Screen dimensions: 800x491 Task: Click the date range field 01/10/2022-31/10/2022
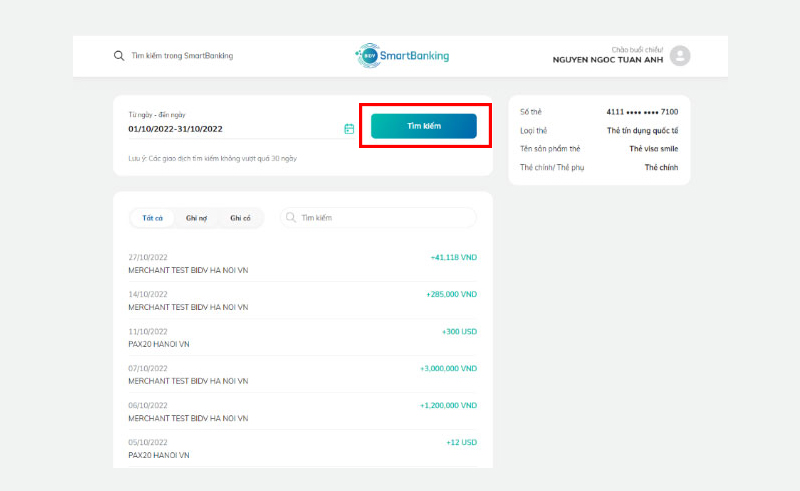click(x=235, y=129)
